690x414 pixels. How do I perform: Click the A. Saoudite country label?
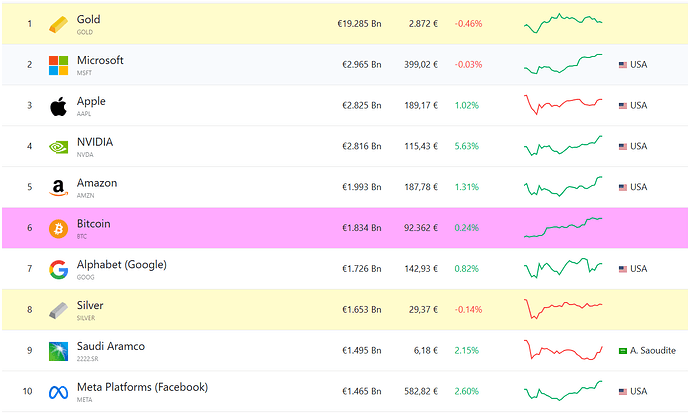point(653,351)
